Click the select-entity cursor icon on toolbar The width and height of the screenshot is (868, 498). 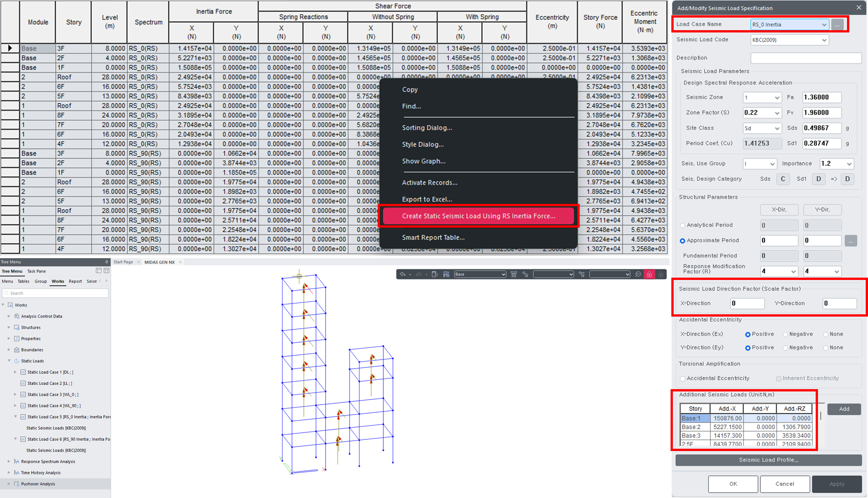coord(526,274)
